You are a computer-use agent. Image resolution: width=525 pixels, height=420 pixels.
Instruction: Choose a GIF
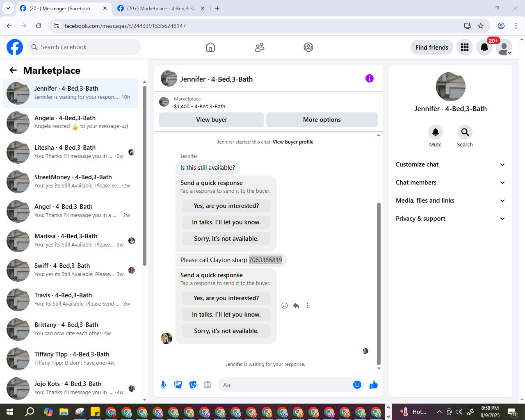208,385
